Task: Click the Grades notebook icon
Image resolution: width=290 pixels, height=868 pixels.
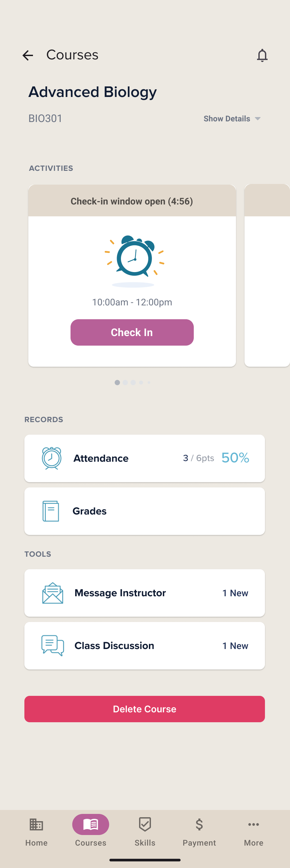Action: coord(51,511)
